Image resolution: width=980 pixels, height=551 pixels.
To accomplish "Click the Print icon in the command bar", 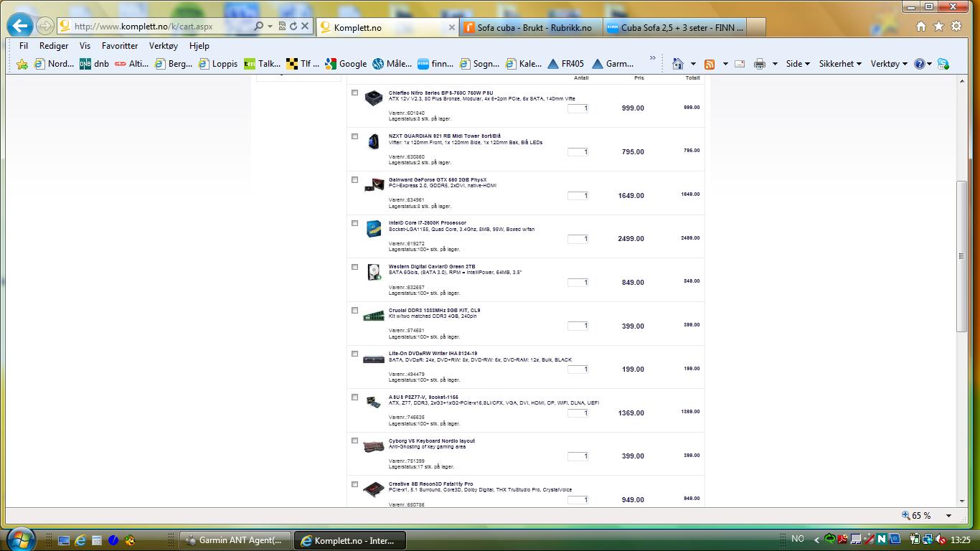I will pyautogui.click(x=760, y=64).
